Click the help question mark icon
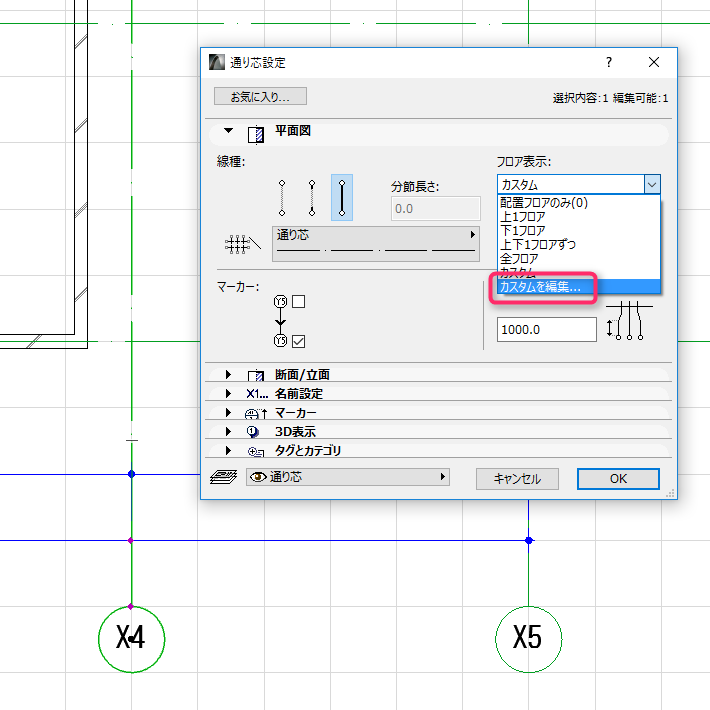 coord(609,62)
